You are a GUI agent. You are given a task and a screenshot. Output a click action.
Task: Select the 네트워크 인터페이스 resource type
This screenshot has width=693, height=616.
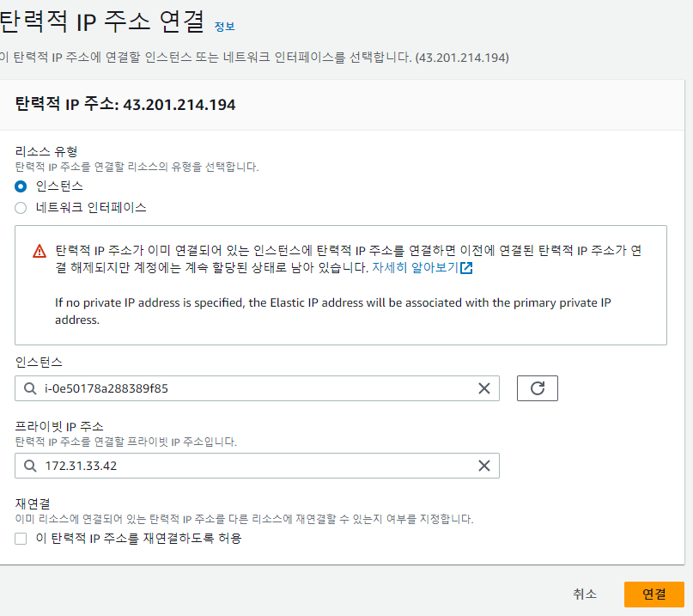click(x=21, y=207)
